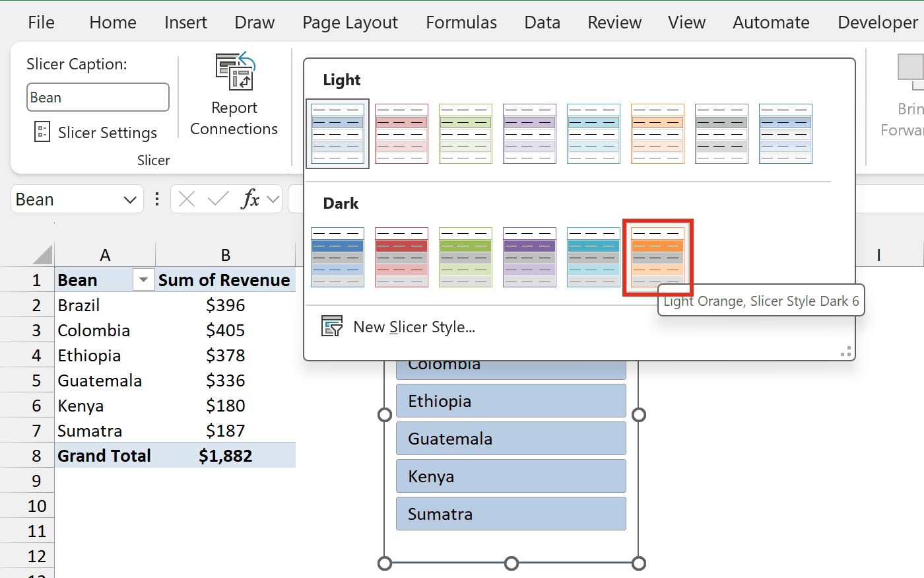
Task: Toggle Kenya slicer item
Action: (x=511, y=476)
